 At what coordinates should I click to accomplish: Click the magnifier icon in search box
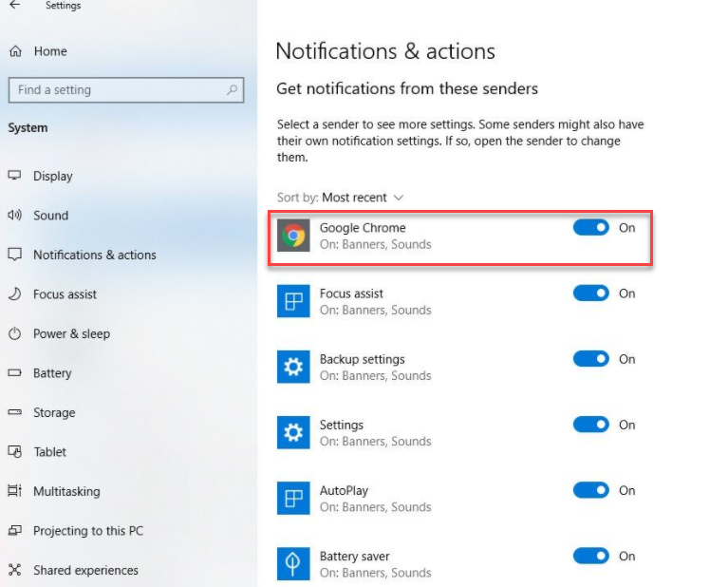[x=233, y=89]
